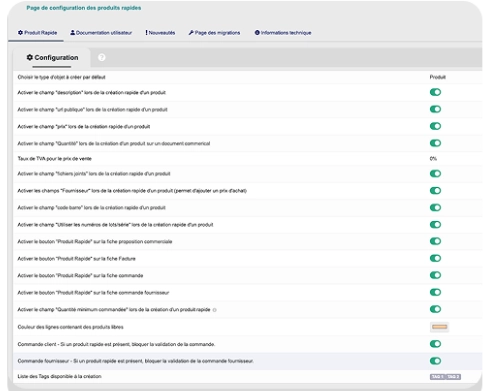This screenshot has width=490, height=391.
Task: Click info icon next to Quantité minimum commandée
Action: tap(214, 310)
